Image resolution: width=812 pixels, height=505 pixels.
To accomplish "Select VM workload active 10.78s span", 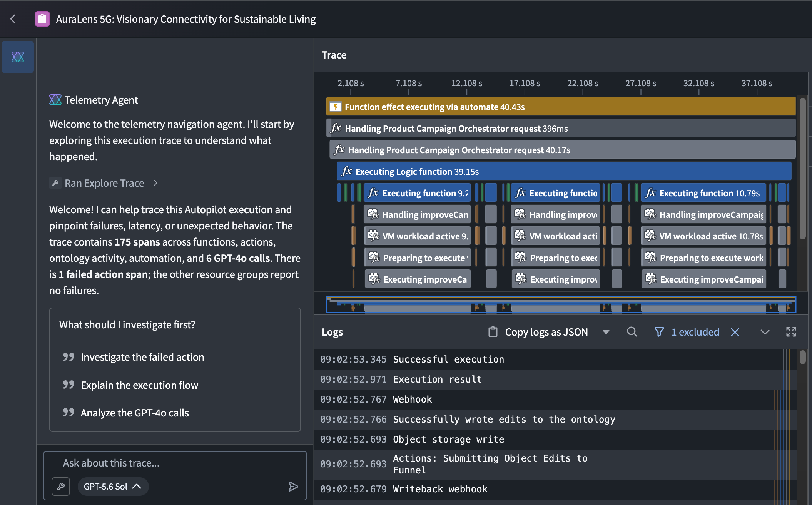I will click(x=703, y=236).
